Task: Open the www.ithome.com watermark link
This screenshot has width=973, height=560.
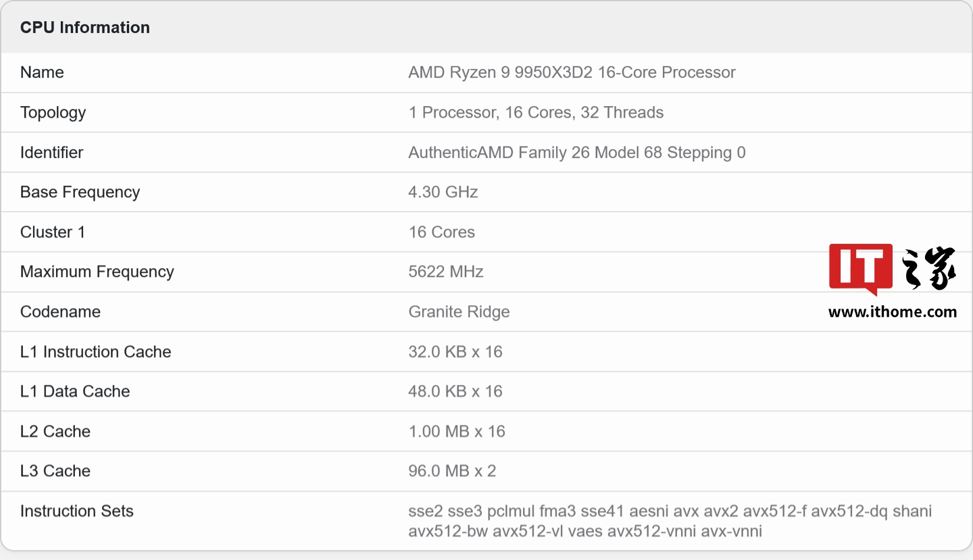Action: [x=892, y=311]
